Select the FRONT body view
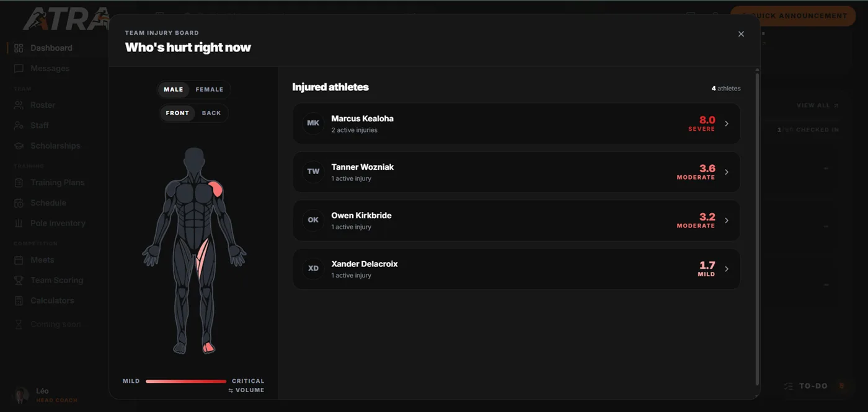This screenshot has height=412, width=868. pos(177,113)
